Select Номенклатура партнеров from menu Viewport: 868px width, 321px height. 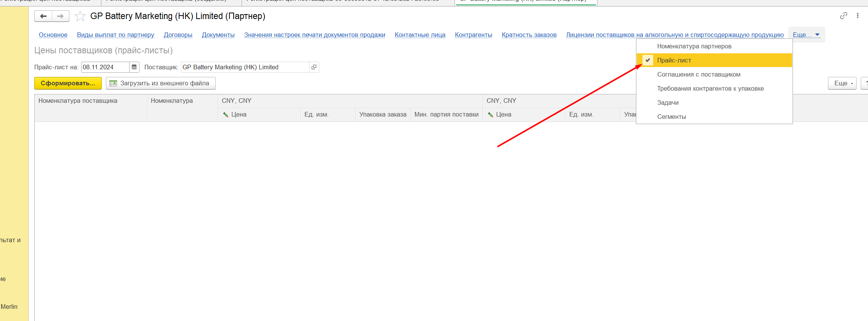(694, 46)
